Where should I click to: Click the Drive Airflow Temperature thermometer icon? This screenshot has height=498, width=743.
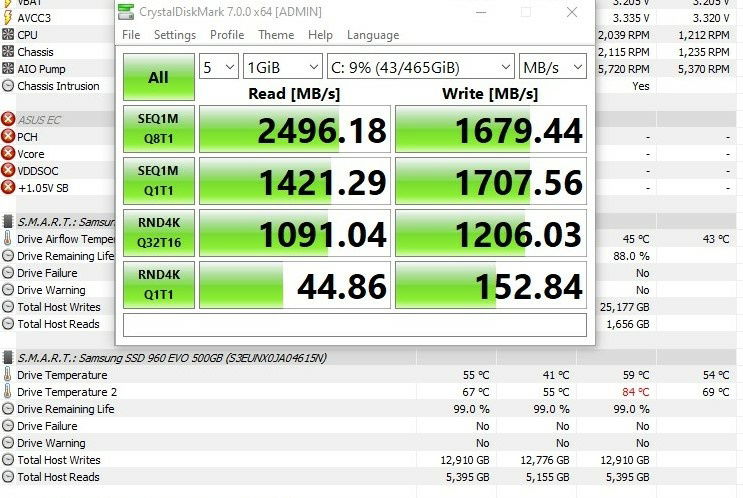tap(8, 238)
